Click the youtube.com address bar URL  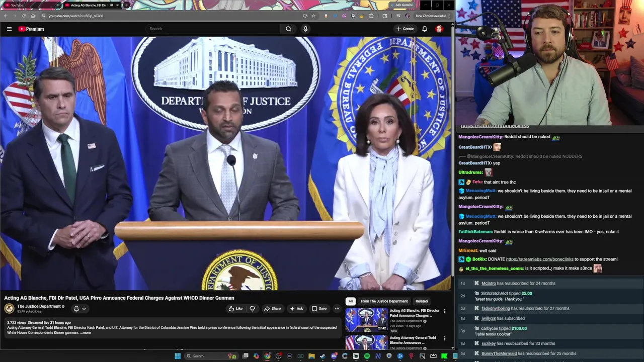point(76,16)
